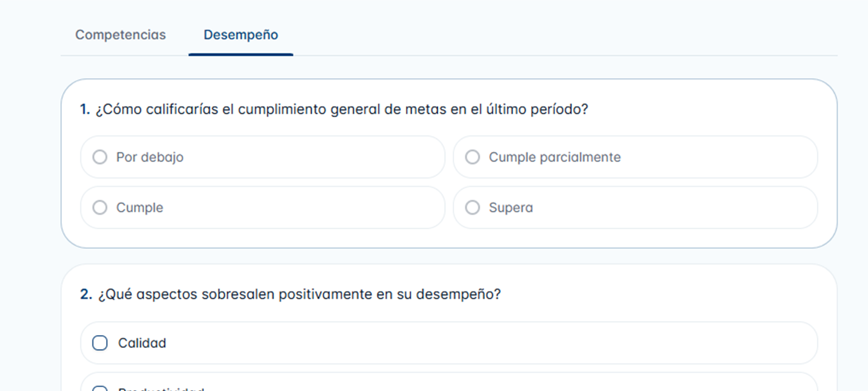Viewport: 868px width, 391px height.
Task: Click the Cumple parcialmente label text
Action: [x=555, y=157]
